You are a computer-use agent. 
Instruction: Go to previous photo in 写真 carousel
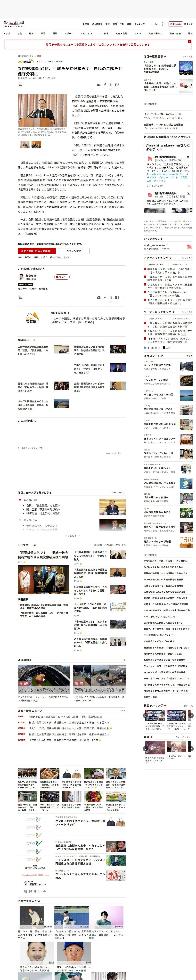145,749
